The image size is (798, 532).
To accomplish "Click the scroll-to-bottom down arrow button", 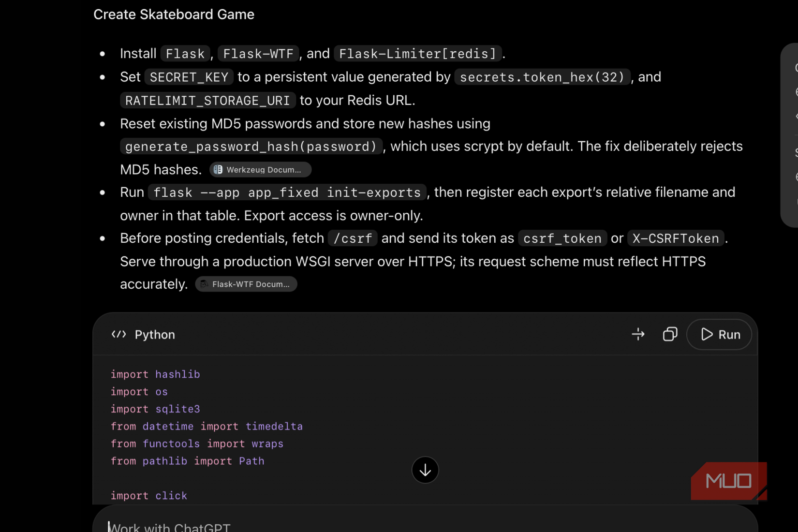I will tap(425, 470).
